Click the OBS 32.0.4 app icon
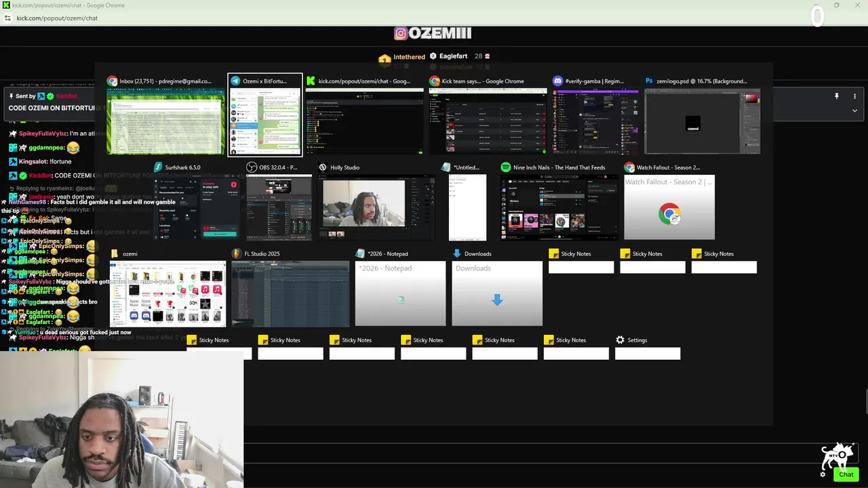 [x=252, y=167]
